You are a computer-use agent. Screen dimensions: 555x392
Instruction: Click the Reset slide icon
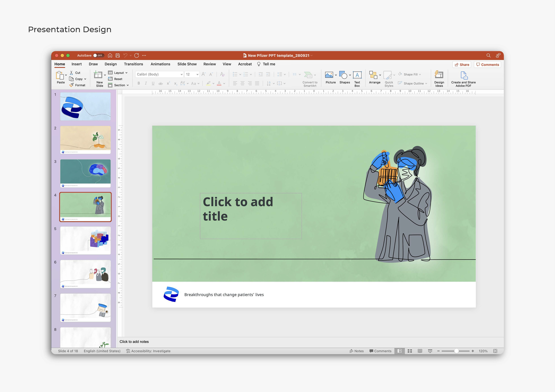tap(110, 79)
